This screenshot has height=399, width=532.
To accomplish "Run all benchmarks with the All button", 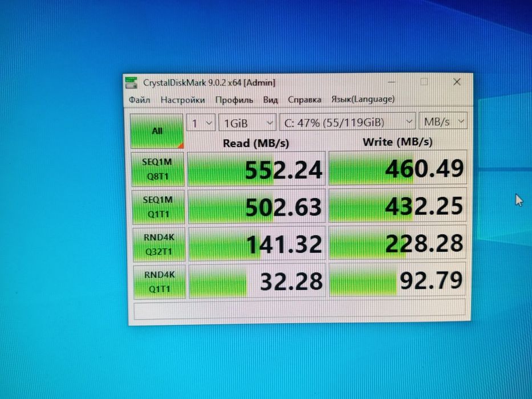I will point(157,131).
